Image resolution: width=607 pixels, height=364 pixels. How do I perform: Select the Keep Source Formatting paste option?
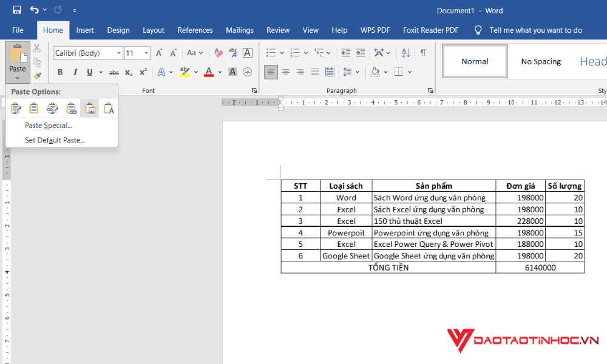click(16, 108)
